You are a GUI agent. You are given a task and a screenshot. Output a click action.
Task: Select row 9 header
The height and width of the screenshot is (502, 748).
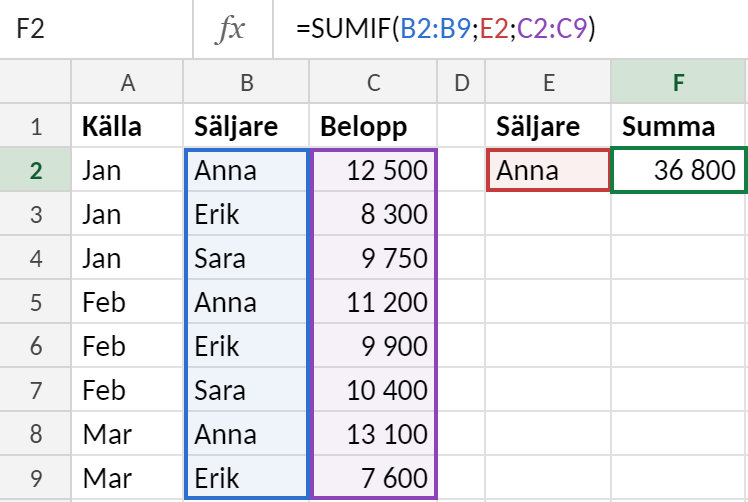(35, 477)
